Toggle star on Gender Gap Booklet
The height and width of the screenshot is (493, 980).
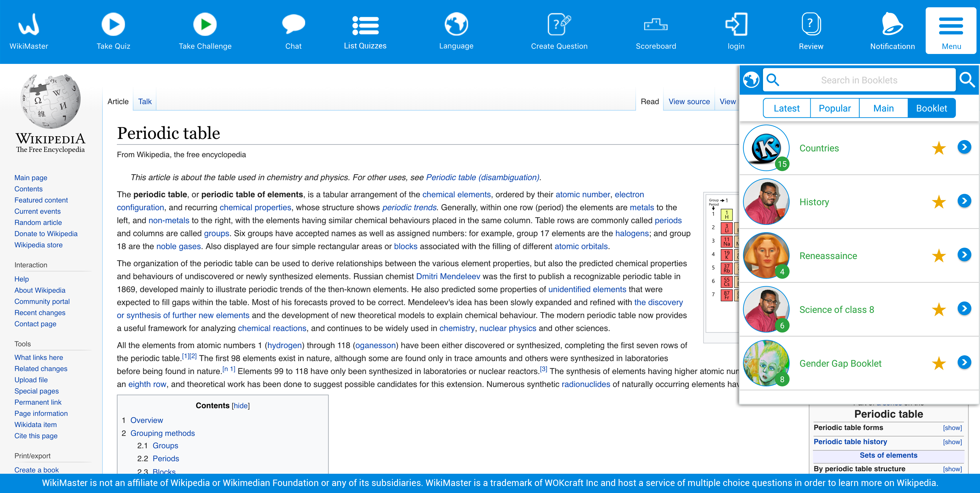coord(939,363)
